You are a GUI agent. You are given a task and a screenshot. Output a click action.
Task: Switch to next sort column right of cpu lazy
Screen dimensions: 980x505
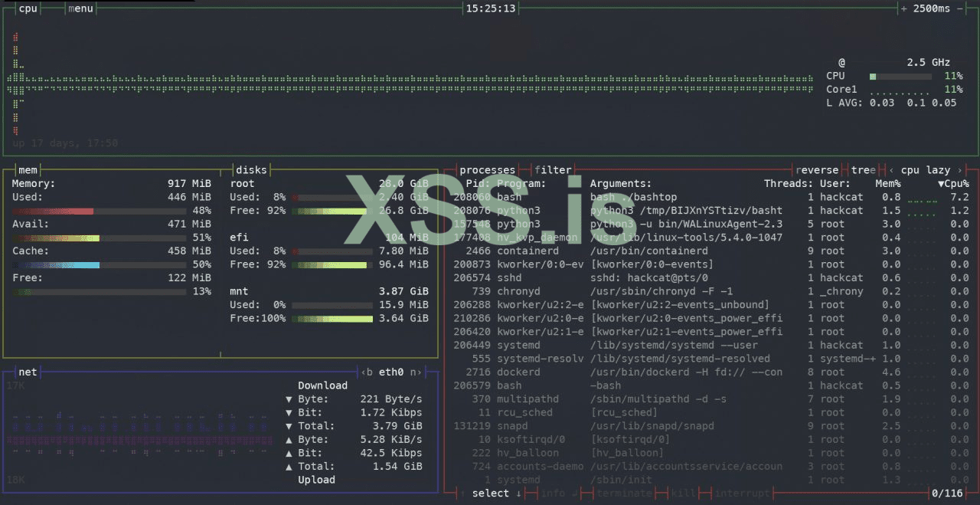point(960,170)
